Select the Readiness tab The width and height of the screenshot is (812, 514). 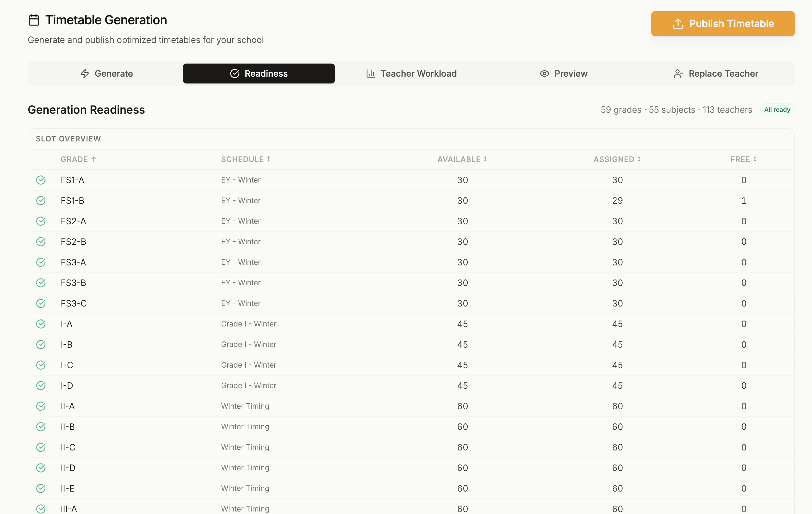click(x=259, y=74)
